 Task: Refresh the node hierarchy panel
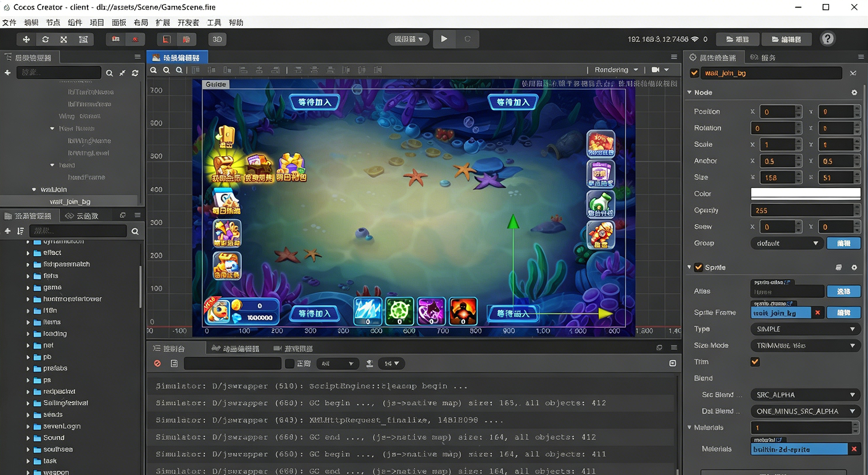click(135, 73)
